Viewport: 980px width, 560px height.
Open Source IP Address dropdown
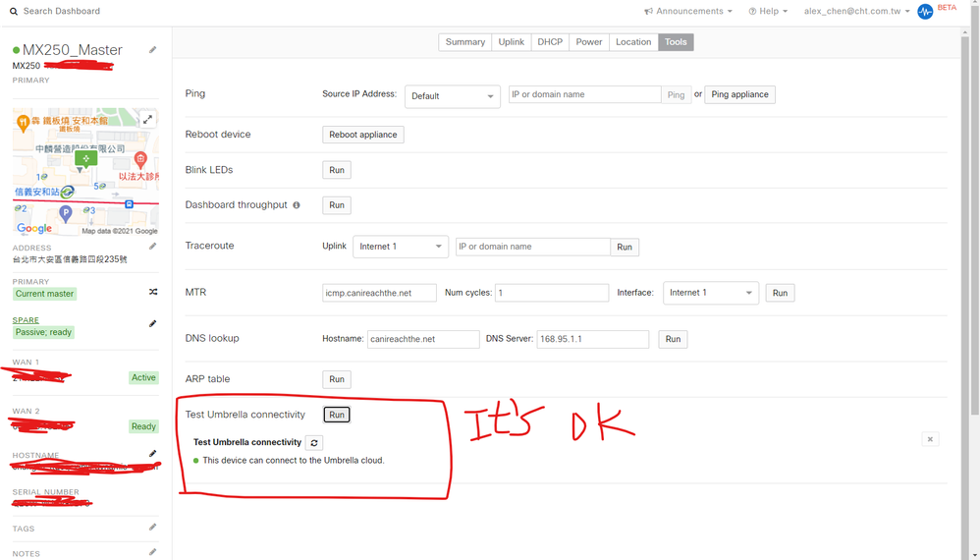click(453, 96)
